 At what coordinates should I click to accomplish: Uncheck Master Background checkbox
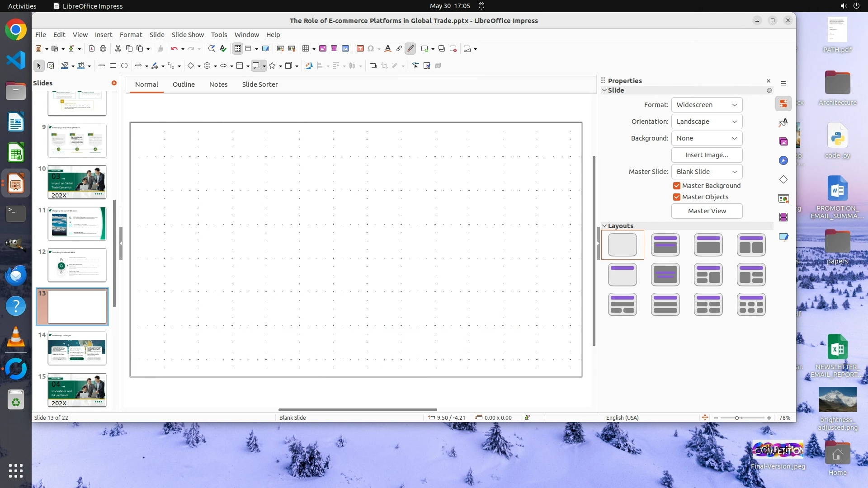click(x=677, y=186)
